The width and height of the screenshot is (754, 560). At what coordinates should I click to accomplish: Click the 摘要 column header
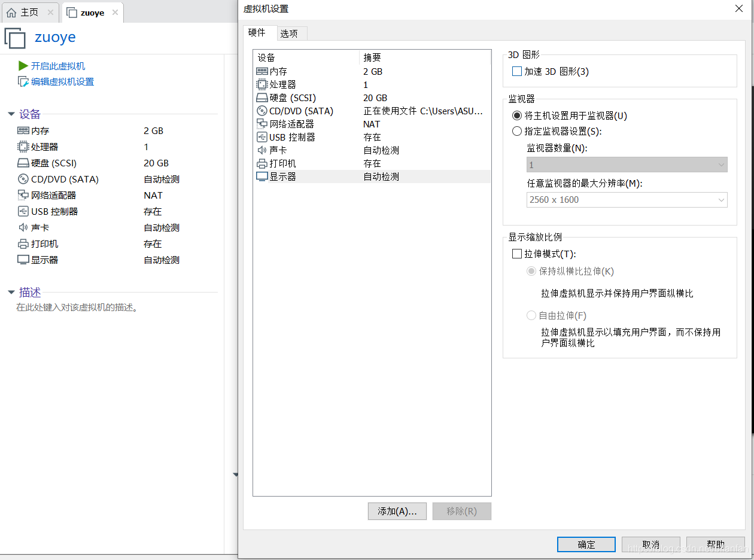[x=425, y=57]
